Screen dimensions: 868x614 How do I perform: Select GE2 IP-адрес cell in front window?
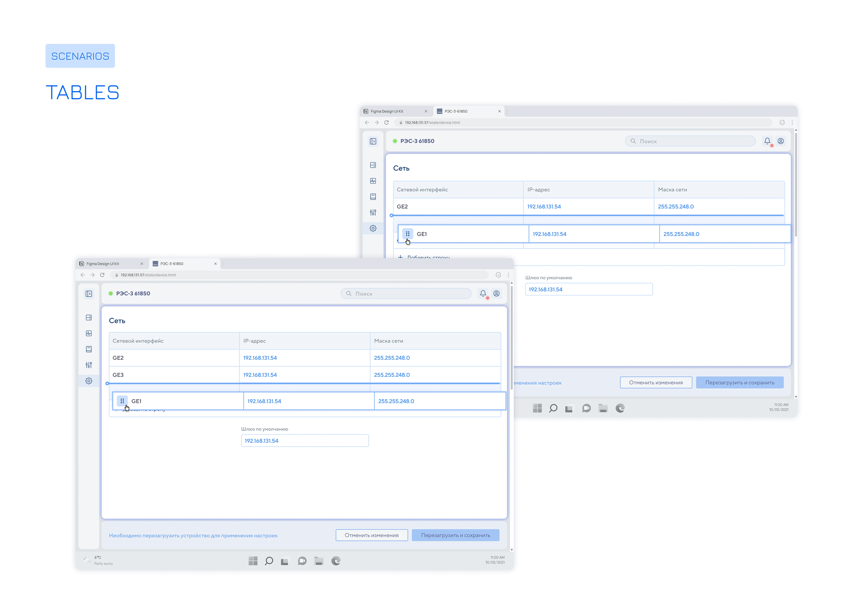coord(305,358)
